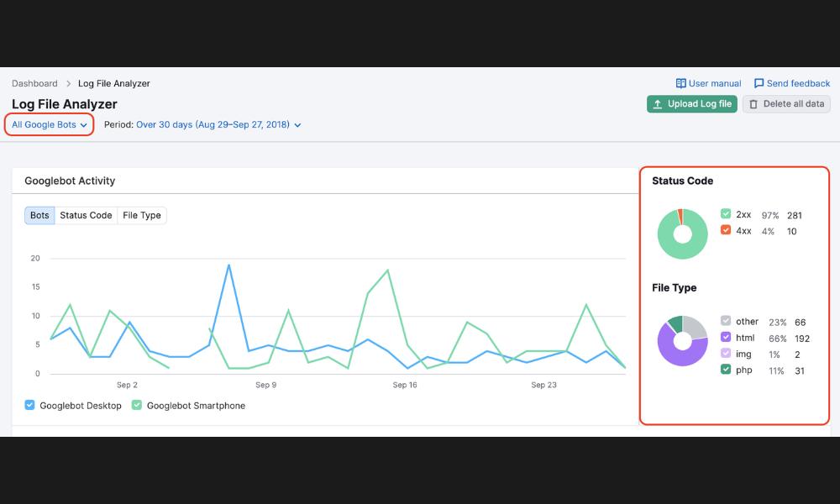Click the trash icon on Delete all data
The image size is (840, 504).
pyautogui.click(x=753, y=104)
